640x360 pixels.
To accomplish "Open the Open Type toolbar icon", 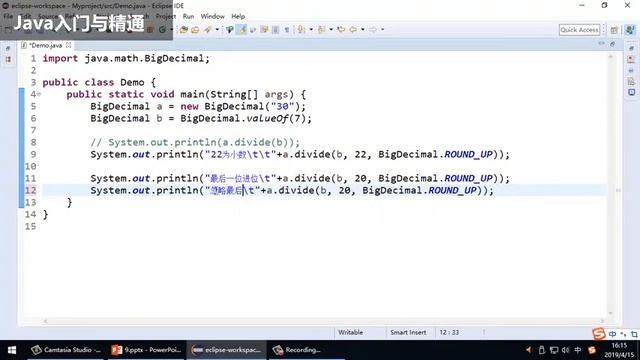I will [184, 29].
